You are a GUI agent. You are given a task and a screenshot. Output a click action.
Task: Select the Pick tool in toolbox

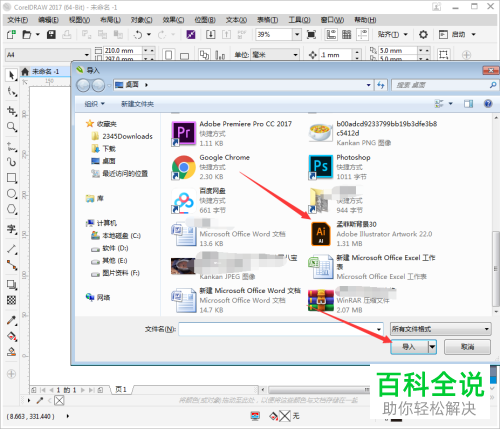(12, 75)
